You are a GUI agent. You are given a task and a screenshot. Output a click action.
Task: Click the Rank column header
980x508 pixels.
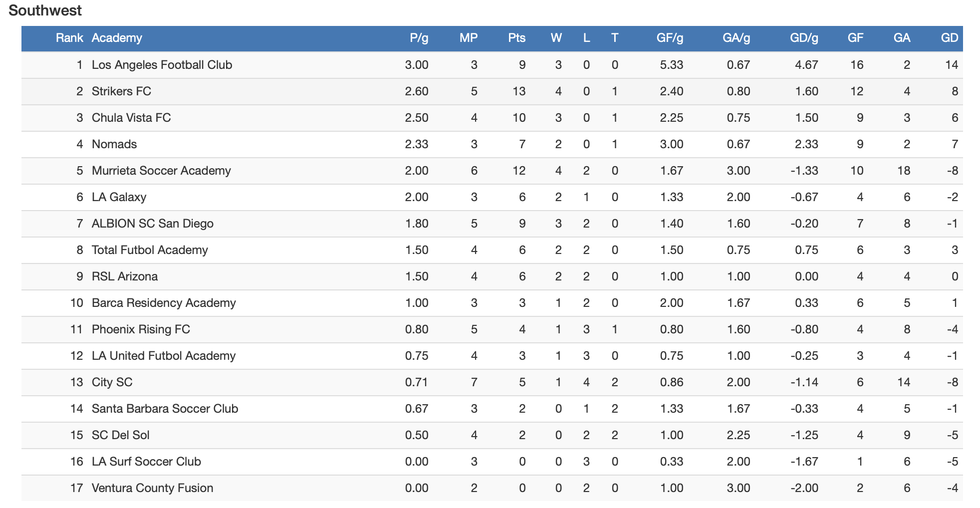click(69, 38)
